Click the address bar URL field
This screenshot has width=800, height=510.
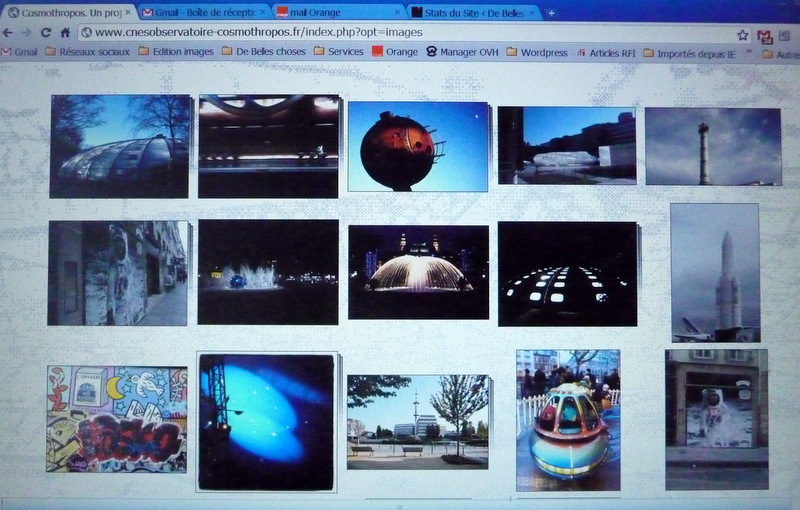(400, 32)
